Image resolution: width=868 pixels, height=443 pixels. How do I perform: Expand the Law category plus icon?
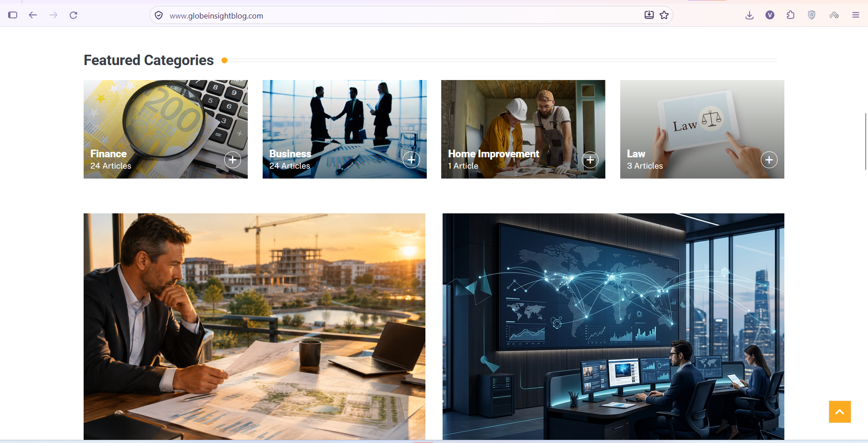tap(769, 160)
